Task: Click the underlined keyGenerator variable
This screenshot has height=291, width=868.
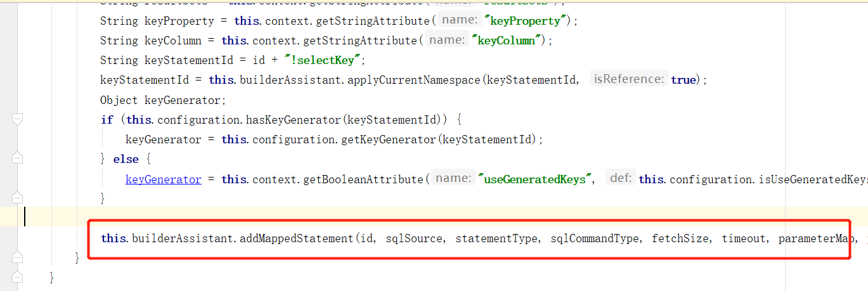Action: [164, 179]
